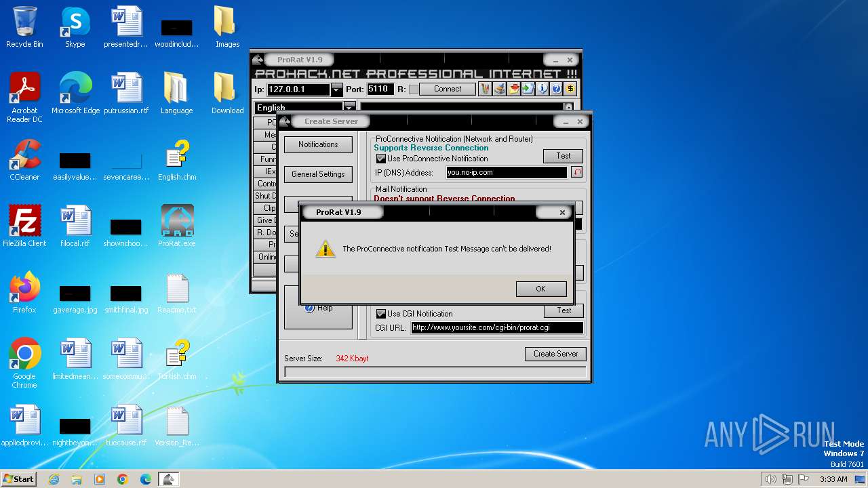
Task: Expand the Ip address dropdown arrow
Action: pyautogui.click(x=337, y=89)
